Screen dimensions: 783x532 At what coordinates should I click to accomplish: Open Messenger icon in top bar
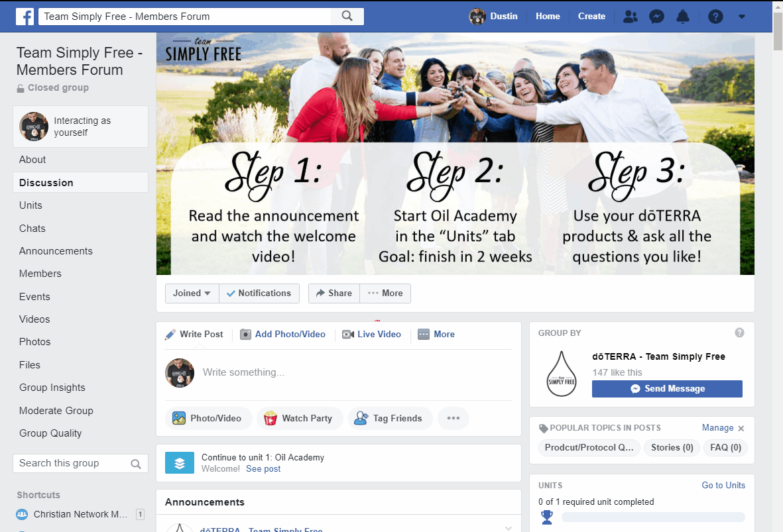coord(656,17)
